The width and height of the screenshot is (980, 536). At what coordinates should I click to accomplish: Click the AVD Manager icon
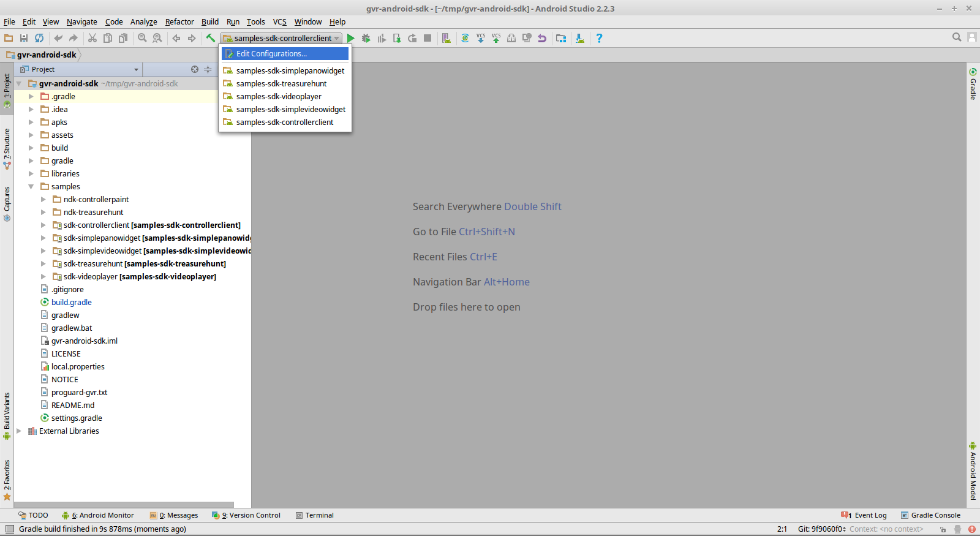point(447,38)
